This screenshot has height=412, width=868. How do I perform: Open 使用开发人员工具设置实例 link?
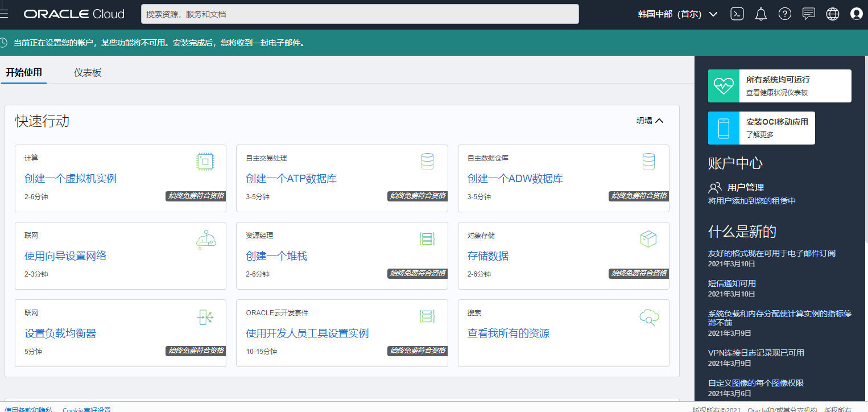pos(307,333)
